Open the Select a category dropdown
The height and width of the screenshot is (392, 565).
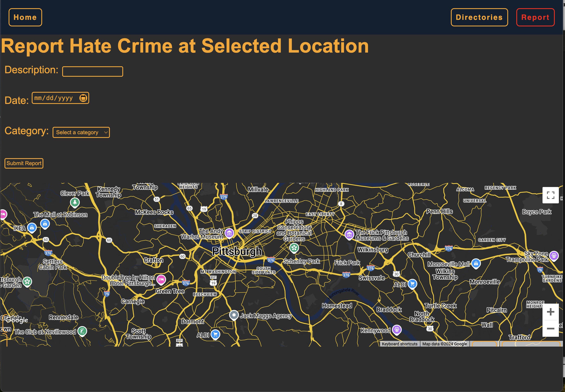81,132
